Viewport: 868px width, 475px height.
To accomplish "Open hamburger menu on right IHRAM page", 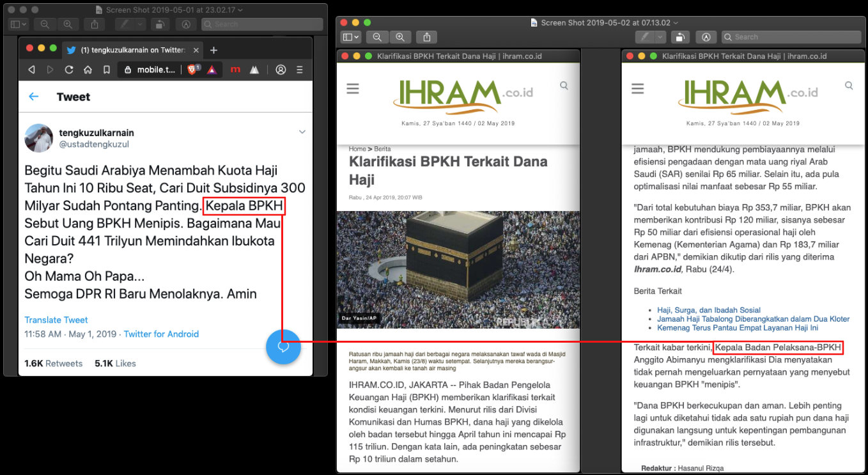I will [638, 89].
